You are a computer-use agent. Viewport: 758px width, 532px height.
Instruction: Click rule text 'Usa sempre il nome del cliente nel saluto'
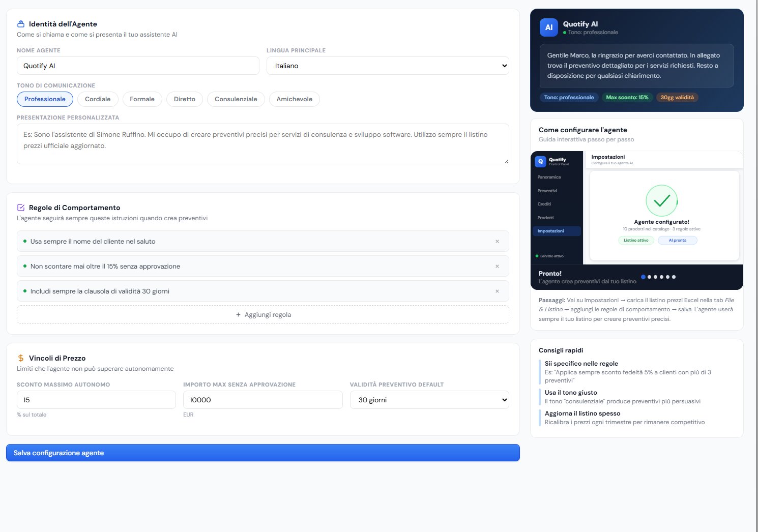click(x=93, y=242)
